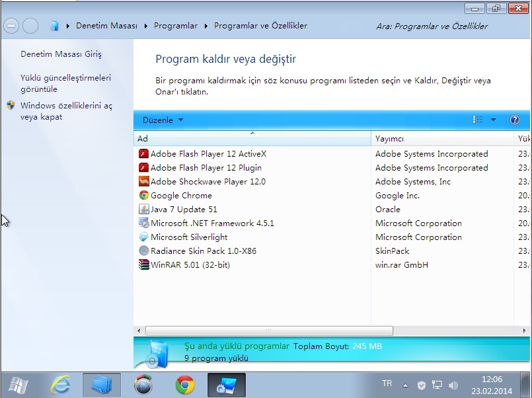The height and width of the screenshot is (398, 532).
Task: Click the Radiance Skin Pack 1.0-X86 icon
Action: [x=144, y=251]
